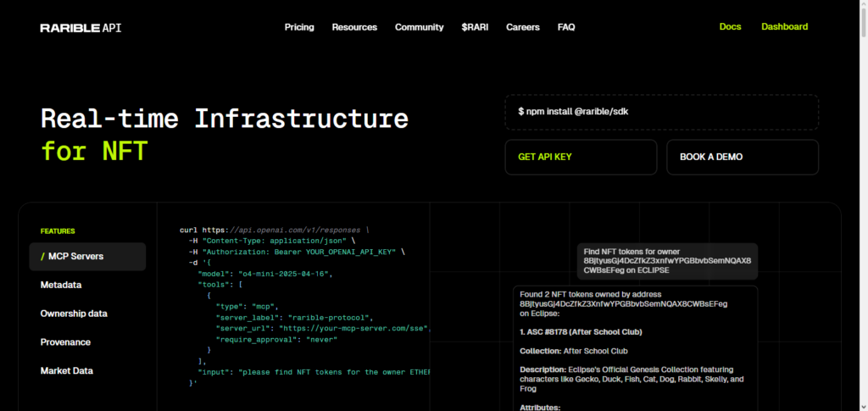Click the "model": "o4-mini-2025-04-16" code line

(265, 274)
